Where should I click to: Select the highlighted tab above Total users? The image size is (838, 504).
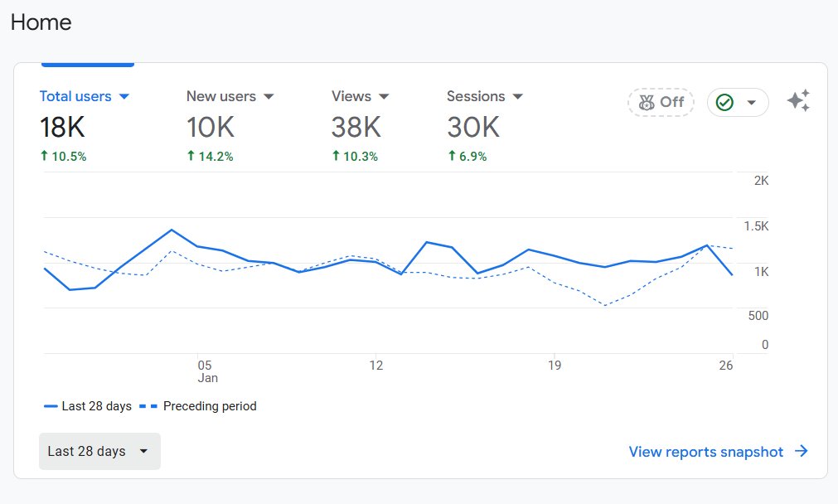tap(87, 61)
